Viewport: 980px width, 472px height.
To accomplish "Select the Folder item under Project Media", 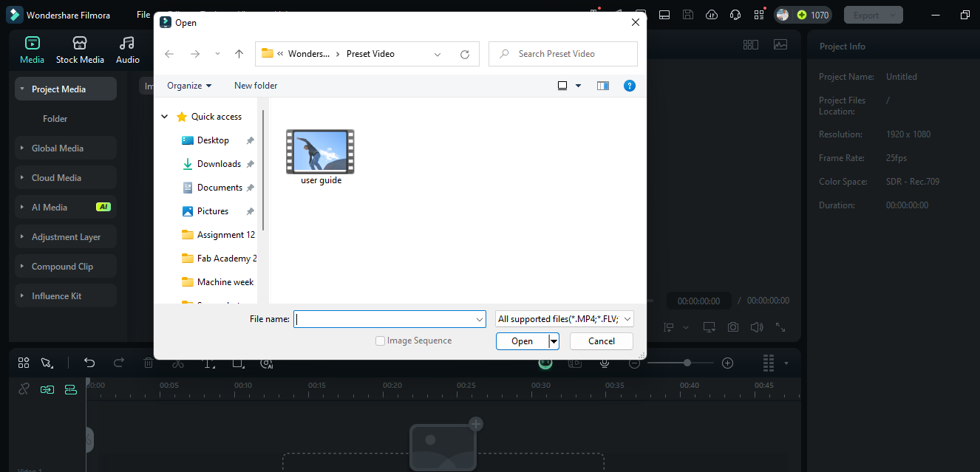I will (x=55, y=118).
